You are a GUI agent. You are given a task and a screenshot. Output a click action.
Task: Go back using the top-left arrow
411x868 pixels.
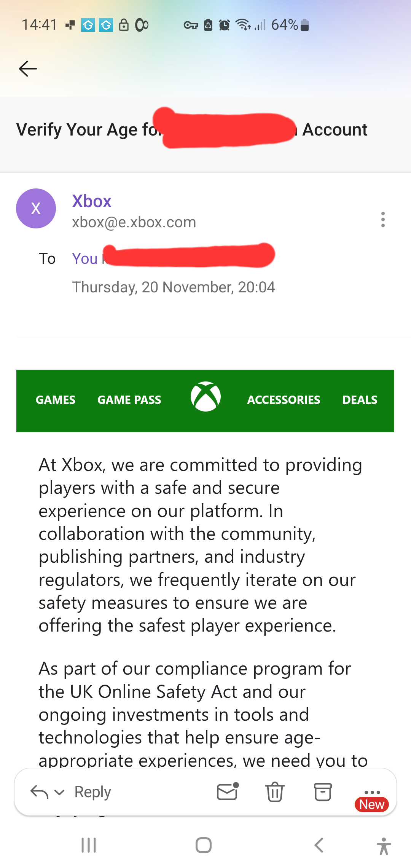pos(28,69)
